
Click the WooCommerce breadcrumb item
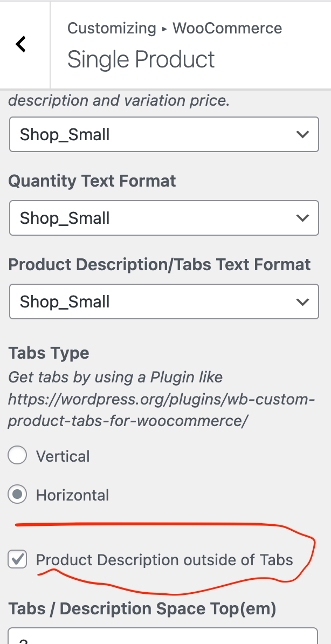point(226,28)
